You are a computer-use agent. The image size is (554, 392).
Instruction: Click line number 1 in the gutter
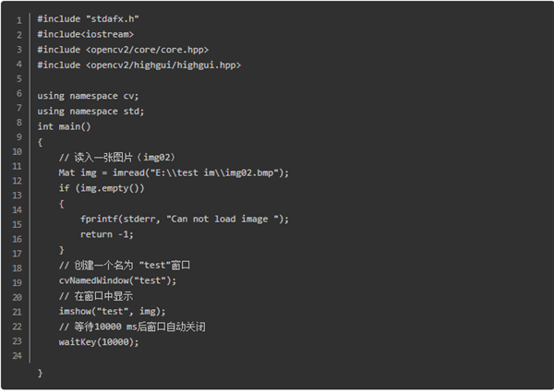click(x=18, y=20)
